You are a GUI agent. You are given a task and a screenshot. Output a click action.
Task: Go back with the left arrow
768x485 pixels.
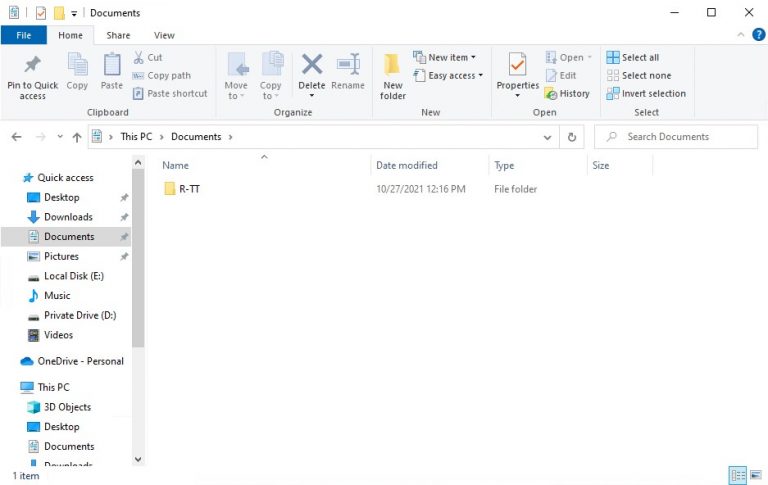[x=17, y=137]
